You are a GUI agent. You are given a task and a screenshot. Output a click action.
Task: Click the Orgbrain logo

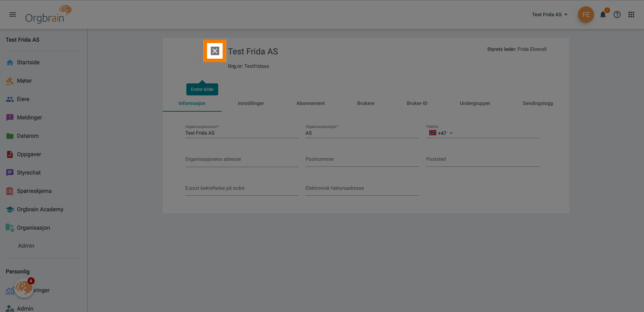[48, 14]
